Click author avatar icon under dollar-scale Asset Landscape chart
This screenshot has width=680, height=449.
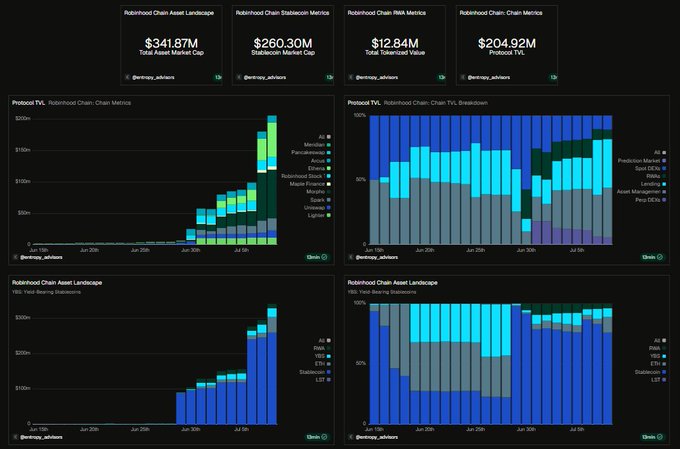pyautogui.click(x=16, y=437)
